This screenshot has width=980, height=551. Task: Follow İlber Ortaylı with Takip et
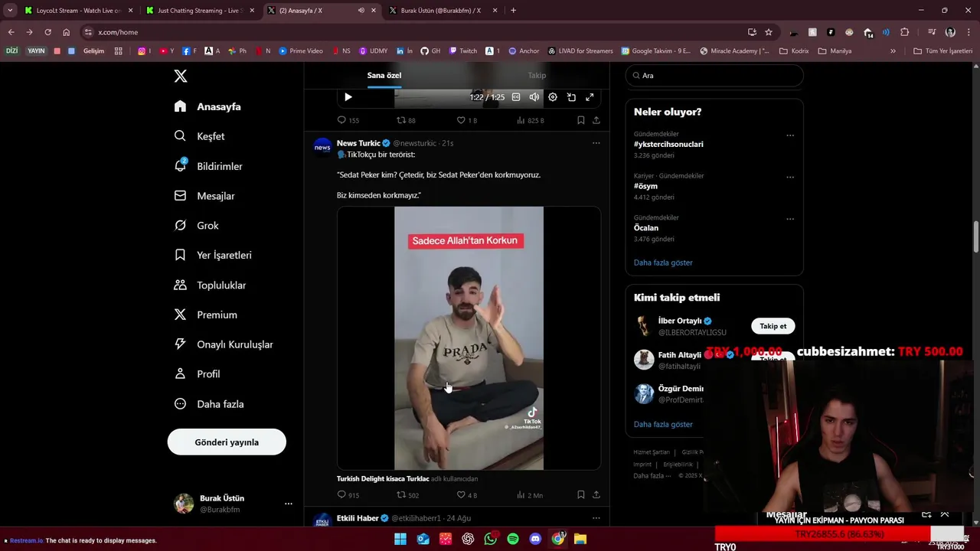[x=773, y=326]
